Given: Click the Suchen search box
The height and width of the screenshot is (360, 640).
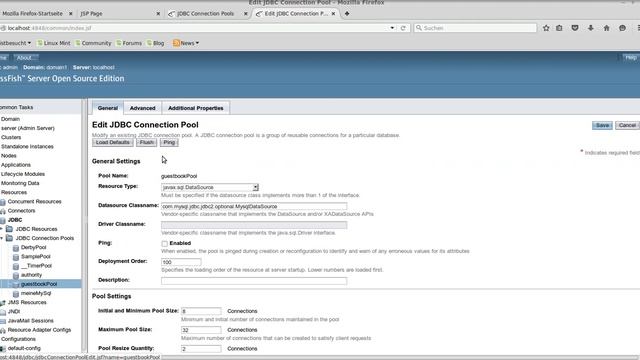Looking at the screenshot, I should pyautogui.click(x=475, y=28).
